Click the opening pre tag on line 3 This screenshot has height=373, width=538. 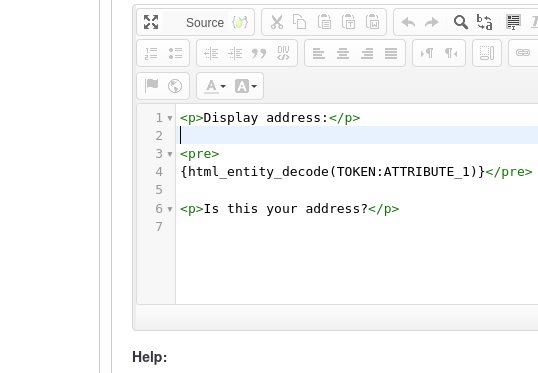click(x=199, y=153)
